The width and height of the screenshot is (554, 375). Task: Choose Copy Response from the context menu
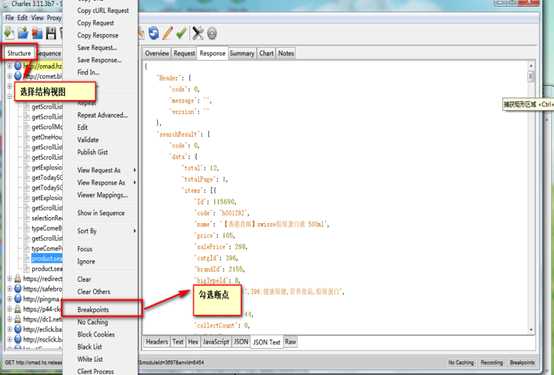98,35
